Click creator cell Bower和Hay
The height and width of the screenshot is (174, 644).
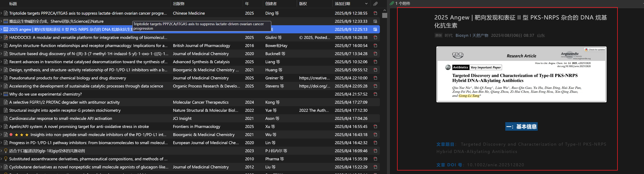coord(276,45)
